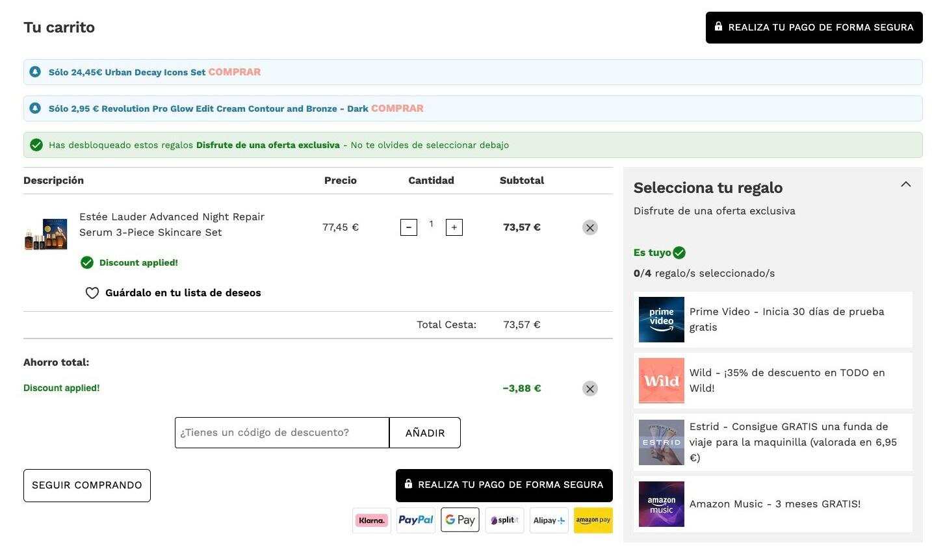The width and height of the screenshot is (932, 560).
Task: Click the heart wishlist icon
Action: (x=92, y=293)
